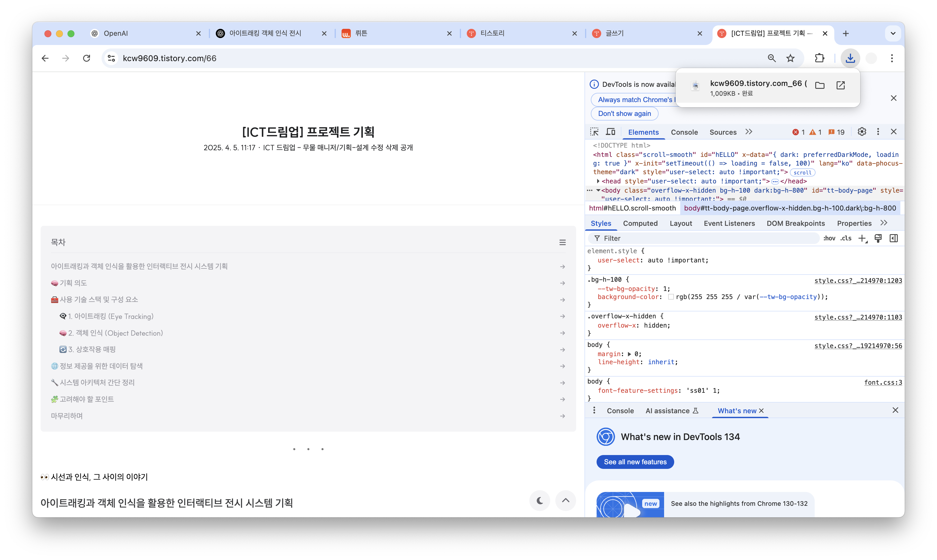The image size is (937, 560).
Task: Expand the margin shorthand property triangle
Action: point(629,354)
